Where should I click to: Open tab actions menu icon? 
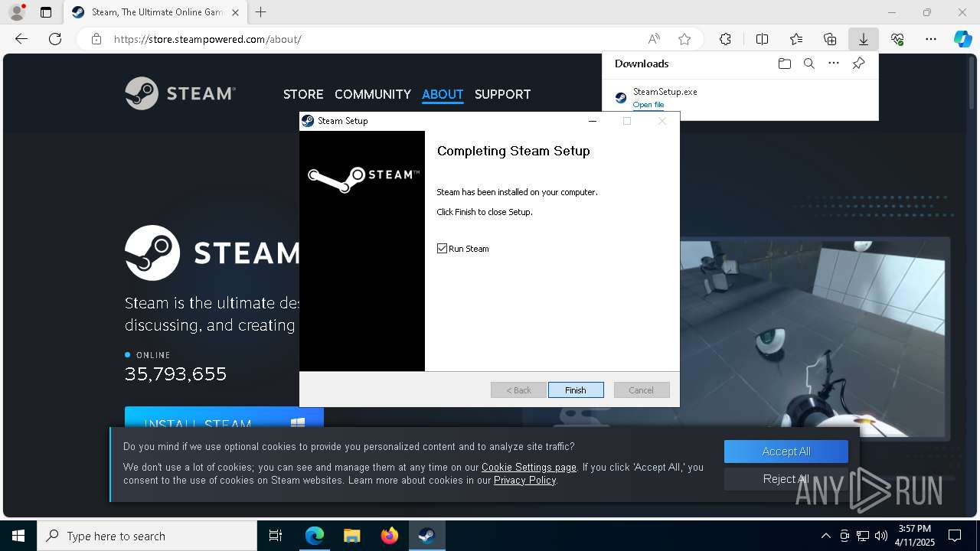click(x=46, y=12)
